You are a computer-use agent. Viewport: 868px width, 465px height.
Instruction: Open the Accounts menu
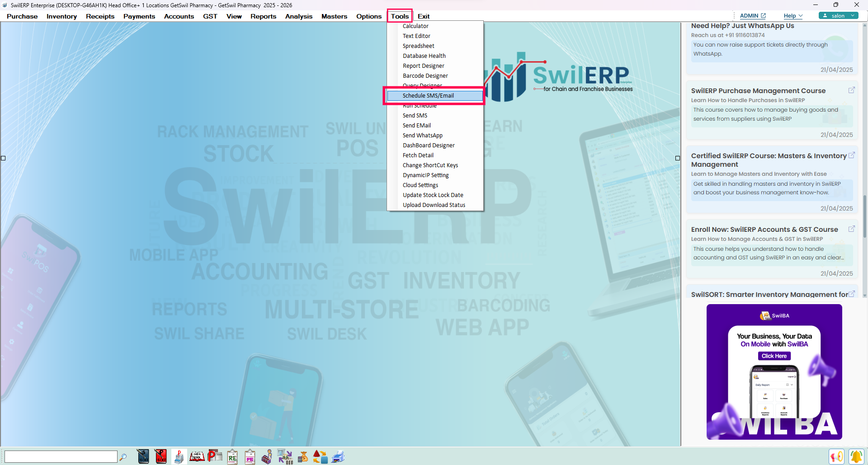click(179, 16)
